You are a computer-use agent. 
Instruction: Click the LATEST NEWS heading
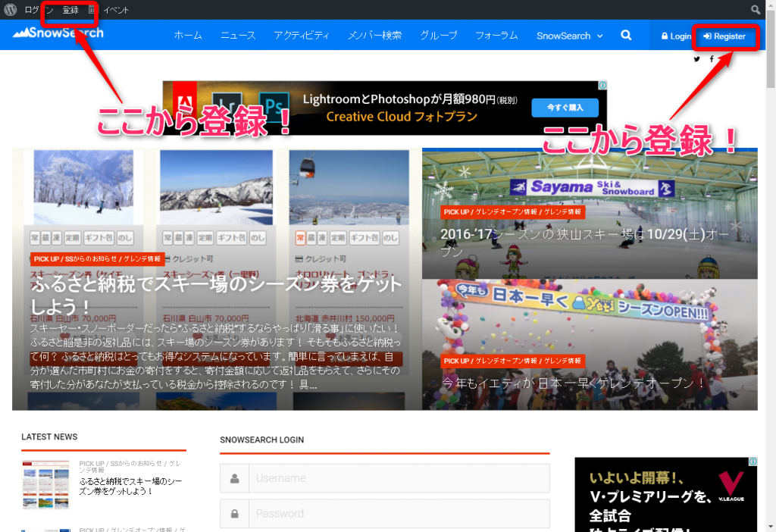tap(49, 437)
